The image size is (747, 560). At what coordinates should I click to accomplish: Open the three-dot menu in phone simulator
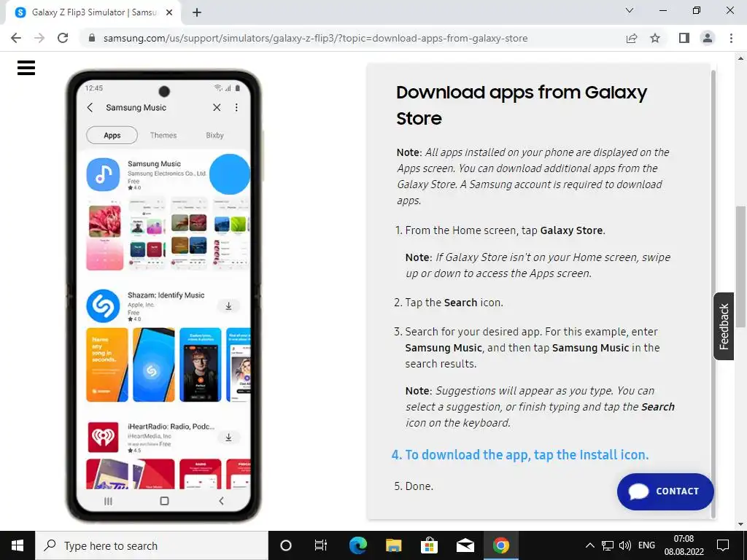point(236,108)
